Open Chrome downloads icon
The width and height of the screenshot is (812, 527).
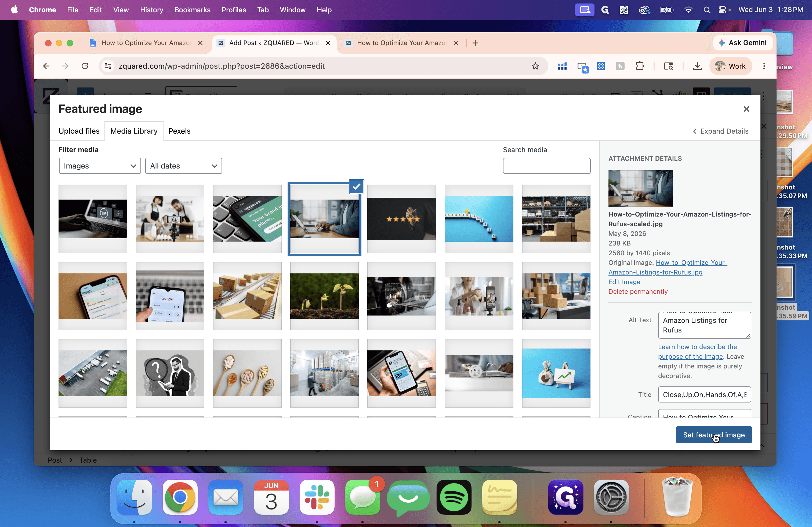tap(697, 66)
